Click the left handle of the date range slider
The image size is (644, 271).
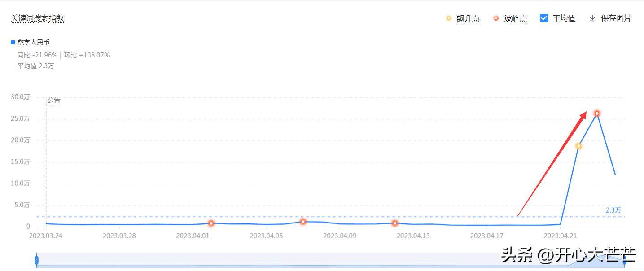[x=37, y=260]
